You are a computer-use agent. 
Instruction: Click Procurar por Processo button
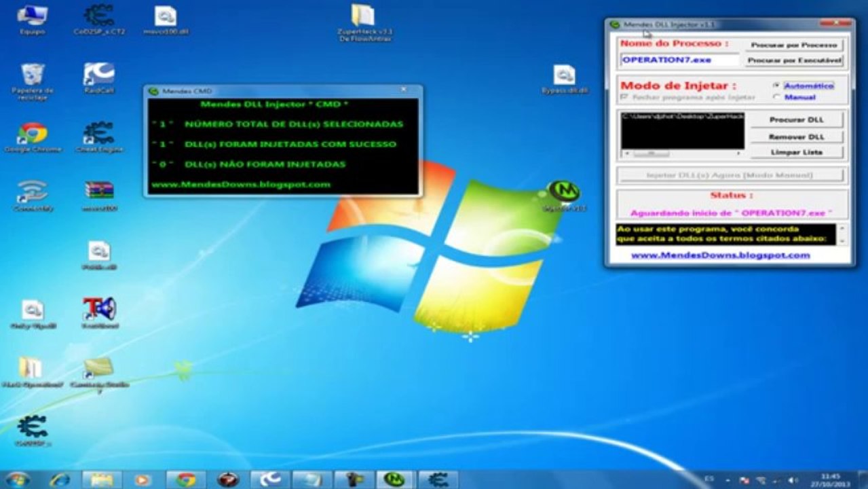[x=794, y=46]
